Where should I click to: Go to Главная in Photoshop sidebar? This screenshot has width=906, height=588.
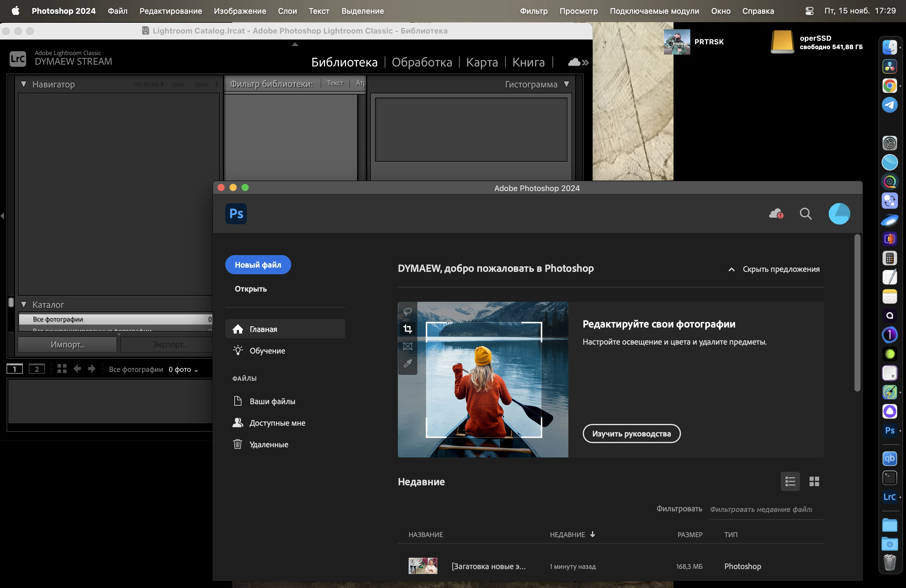coord(285,329)
